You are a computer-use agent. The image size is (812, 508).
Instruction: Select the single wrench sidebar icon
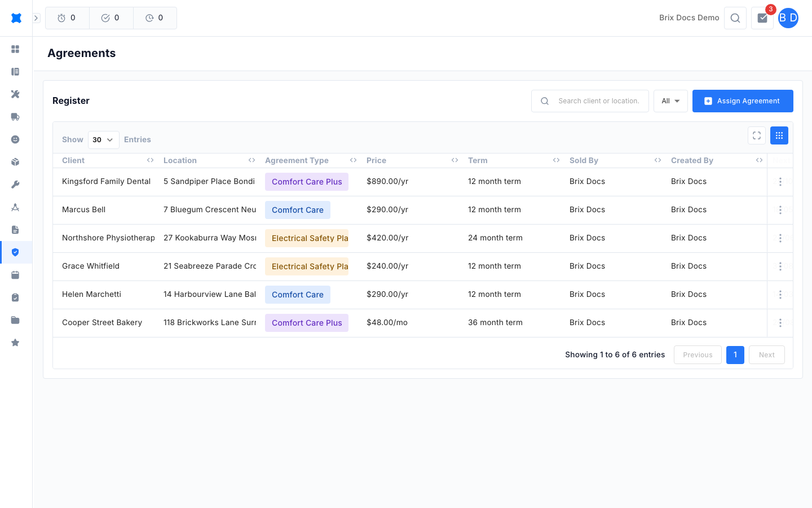[x=15, y=185]
